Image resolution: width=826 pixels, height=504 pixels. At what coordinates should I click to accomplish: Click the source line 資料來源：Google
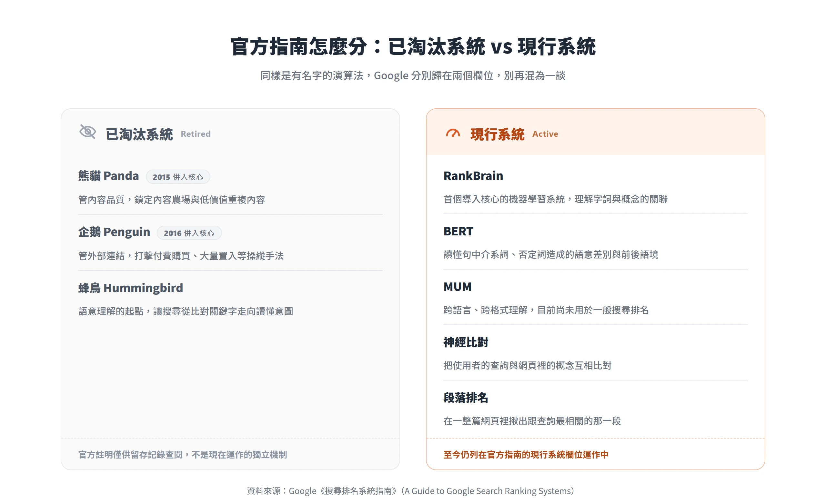[x=411, y=491]
